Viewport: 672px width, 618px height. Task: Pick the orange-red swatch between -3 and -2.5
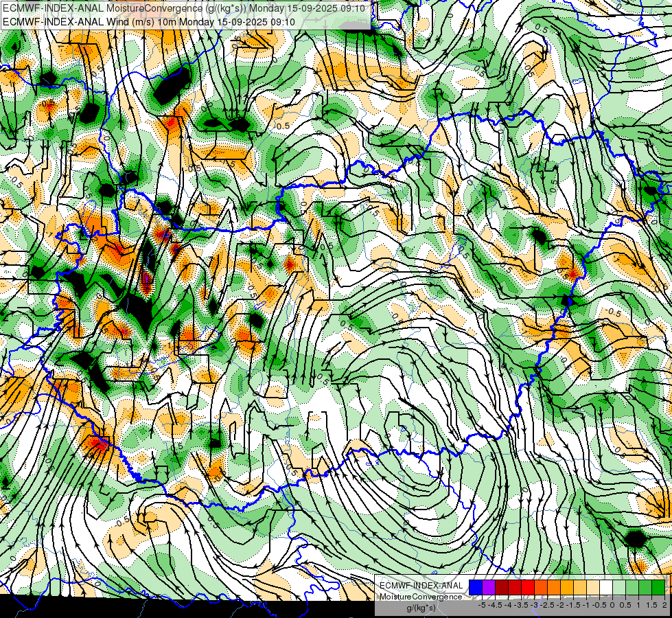click(541, 588)
